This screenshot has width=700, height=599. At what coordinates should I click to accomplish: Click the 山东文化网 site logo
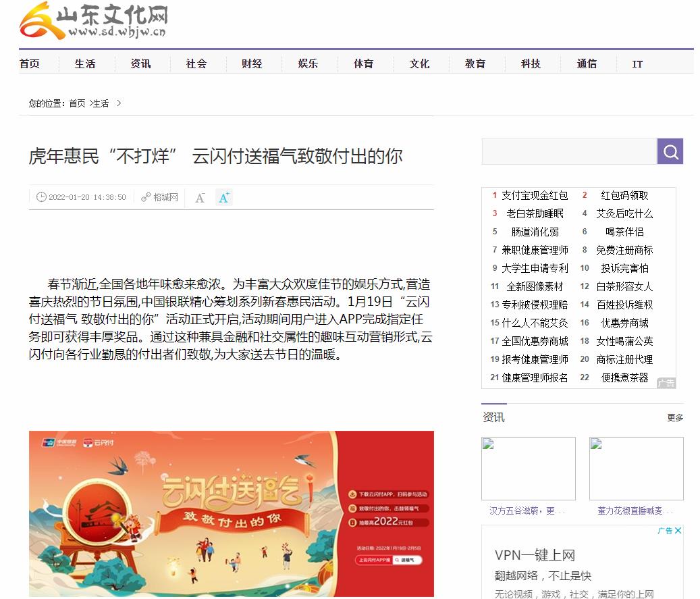tap(94, 20)
